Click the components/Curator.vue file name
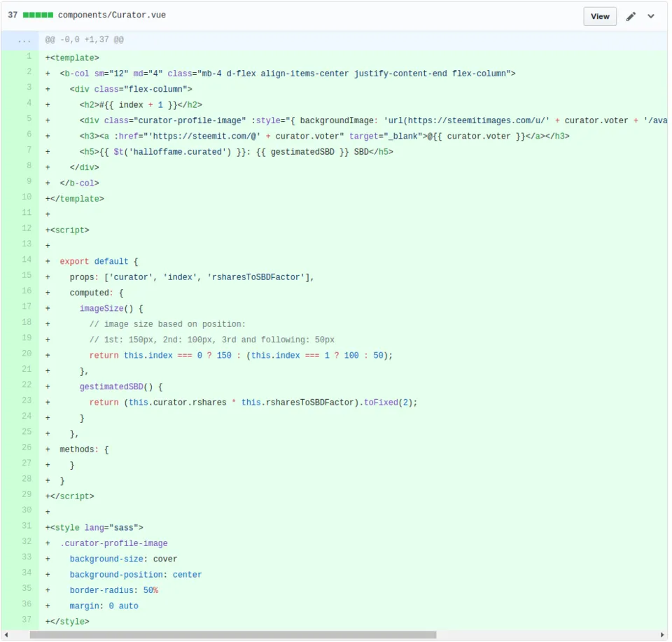The image size is (672, 642). (x=112, y=15)
